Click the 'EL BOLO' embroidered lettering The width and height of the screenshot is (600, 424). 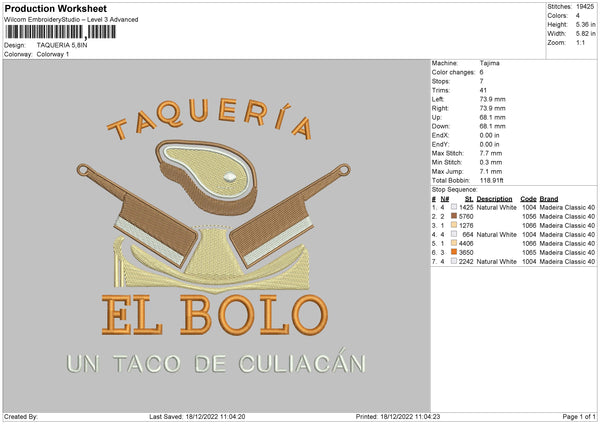[215, 315]
